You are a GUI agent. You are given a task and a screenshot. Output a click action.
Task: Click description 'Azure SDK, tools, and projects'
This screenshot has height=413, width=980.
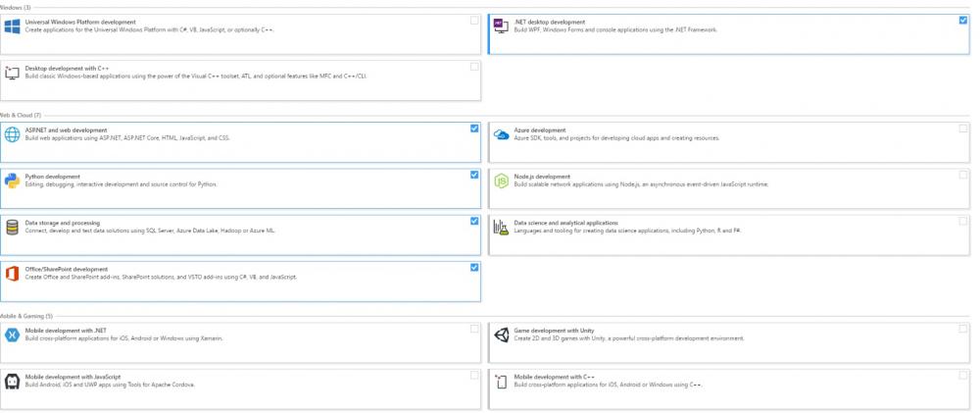tap(616, 137)
